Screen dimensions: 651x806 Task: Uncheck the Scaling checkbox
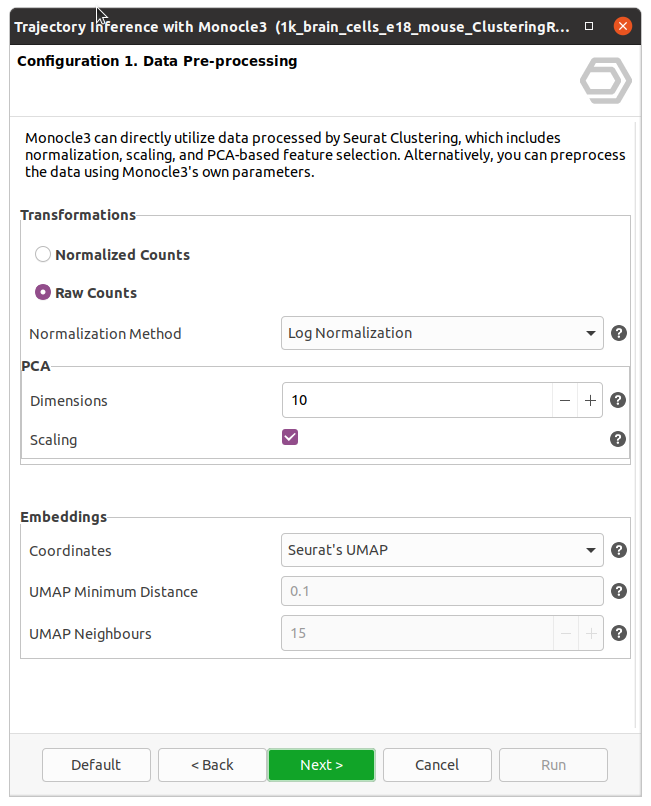click(290, 437)
